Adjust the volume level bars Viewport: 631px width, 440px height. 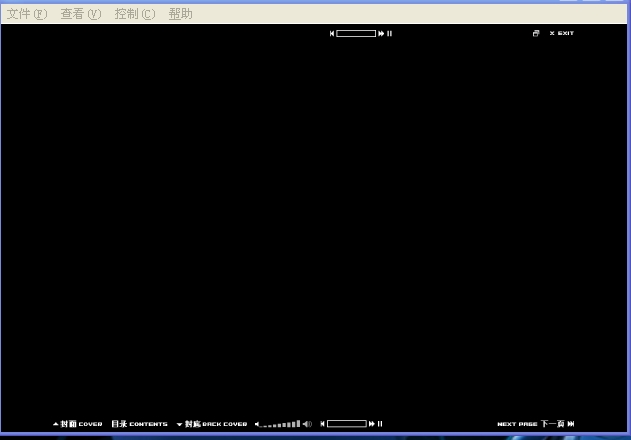point(282,424)
